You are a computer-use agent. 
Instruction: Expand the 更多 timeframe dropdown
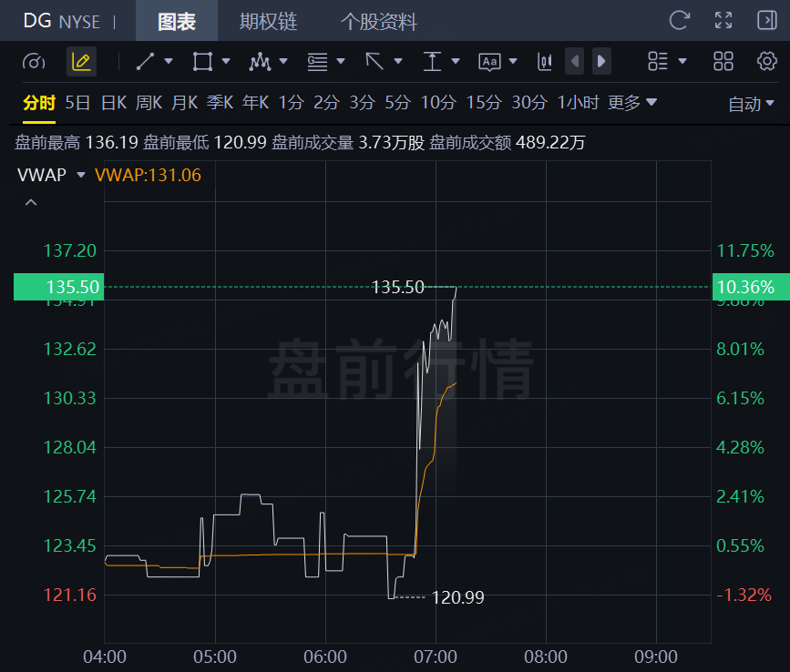(x=632, y=103)
